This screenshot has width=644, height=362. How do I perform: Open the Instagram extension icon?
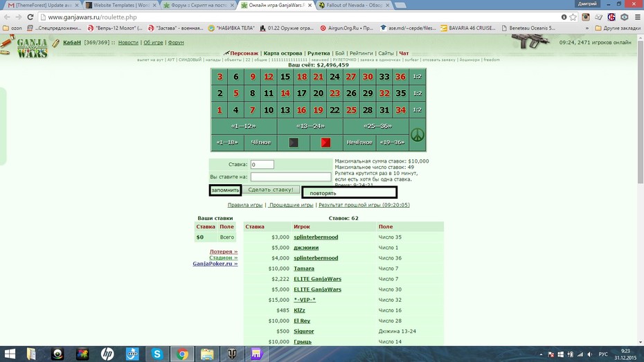coord(586,17)
